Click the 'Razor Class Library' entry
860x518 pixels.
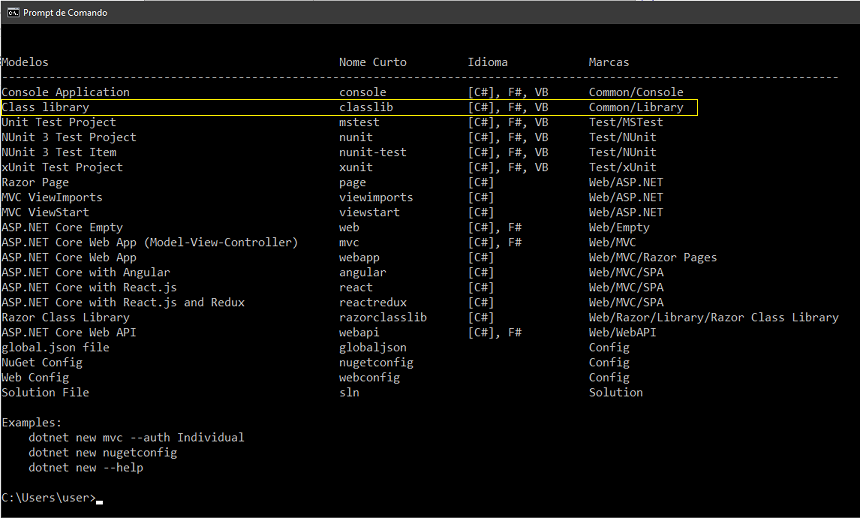(66, 317)
